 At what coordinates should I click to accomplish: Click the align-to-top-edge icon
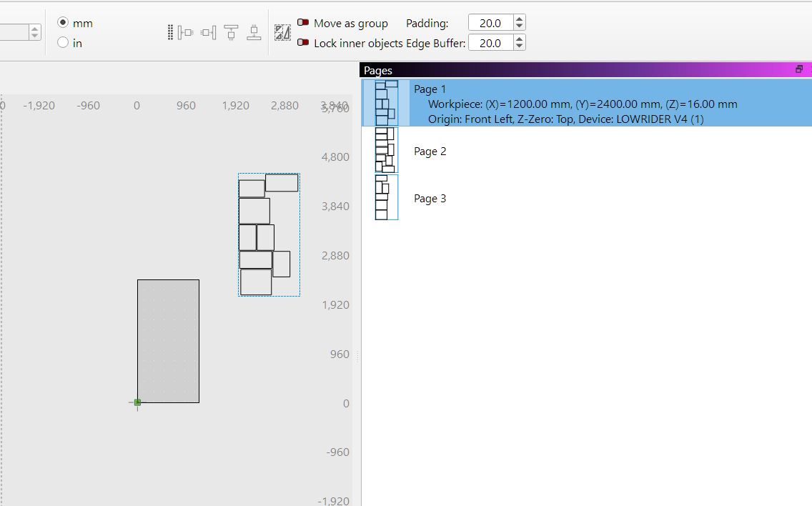tap(231, 33)
